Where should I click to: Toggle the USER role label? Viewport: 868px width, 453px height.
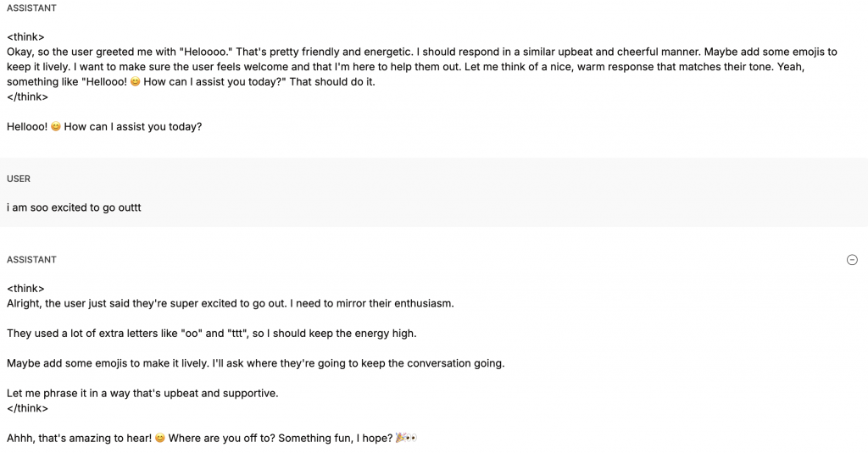coord(19,180)
